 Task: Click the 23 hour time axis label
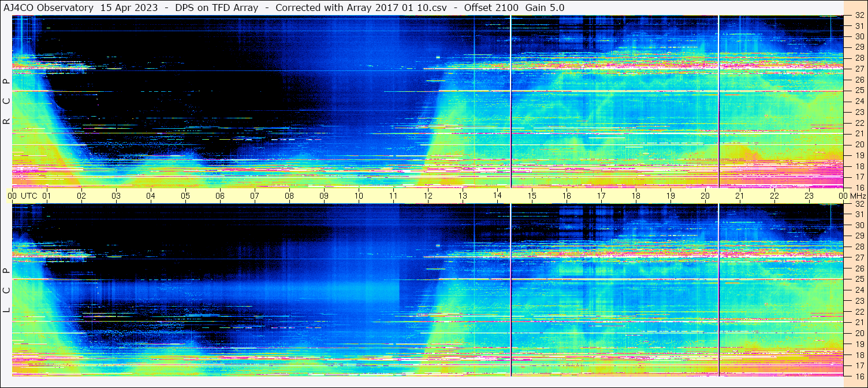pyautogui.click(x=809, y=196)
